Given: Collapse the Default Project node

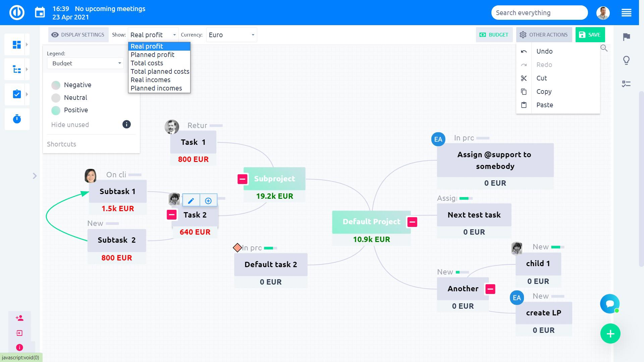Looking at the screenshot, I should pos(412,222).
